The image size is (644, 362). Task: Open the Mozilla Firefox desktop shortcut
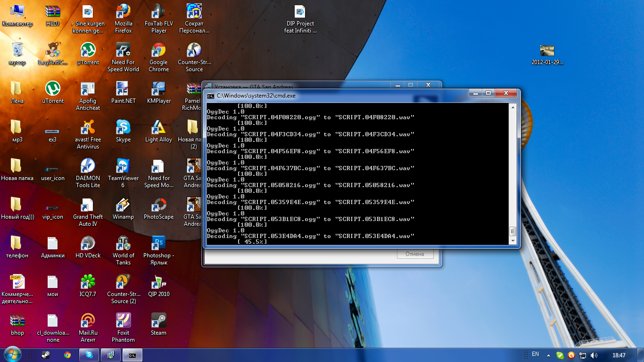click(x=123, y=12)
